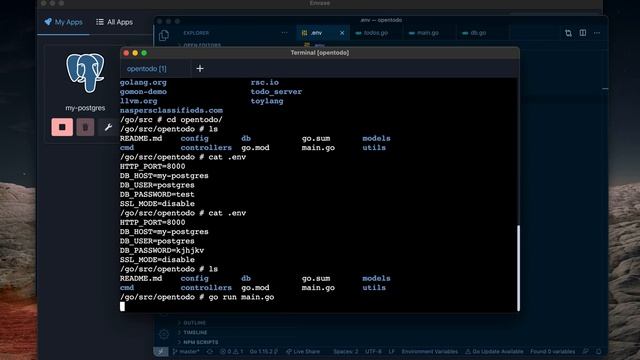Click the Go 1.15.2 version status item

[263, 351]
